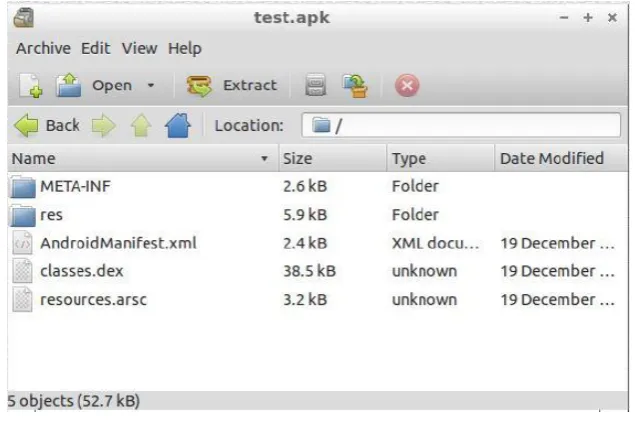Click the 38.5 kB size value
This screenshot has width=635, height=424.
coord(309,271)
